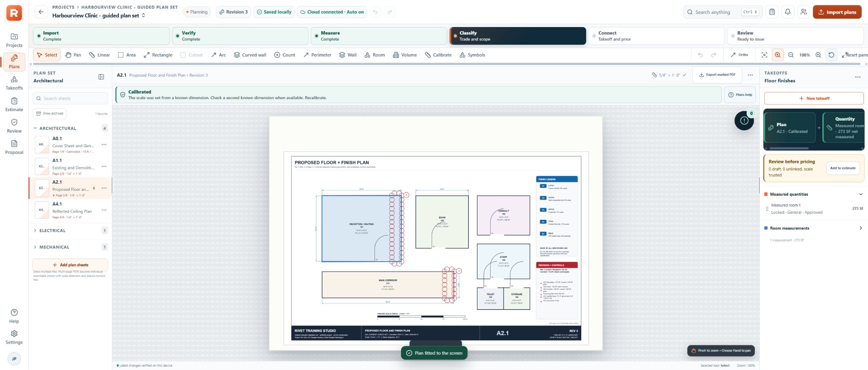
Task: Go to Estimate in the sidebar
Action: (x=14, y=105)
